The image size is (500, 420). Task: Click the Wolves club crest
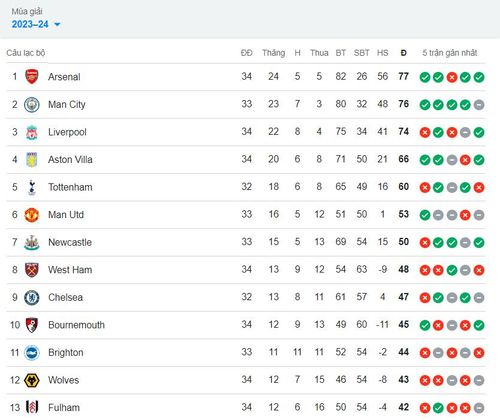(x=32, y=380)
